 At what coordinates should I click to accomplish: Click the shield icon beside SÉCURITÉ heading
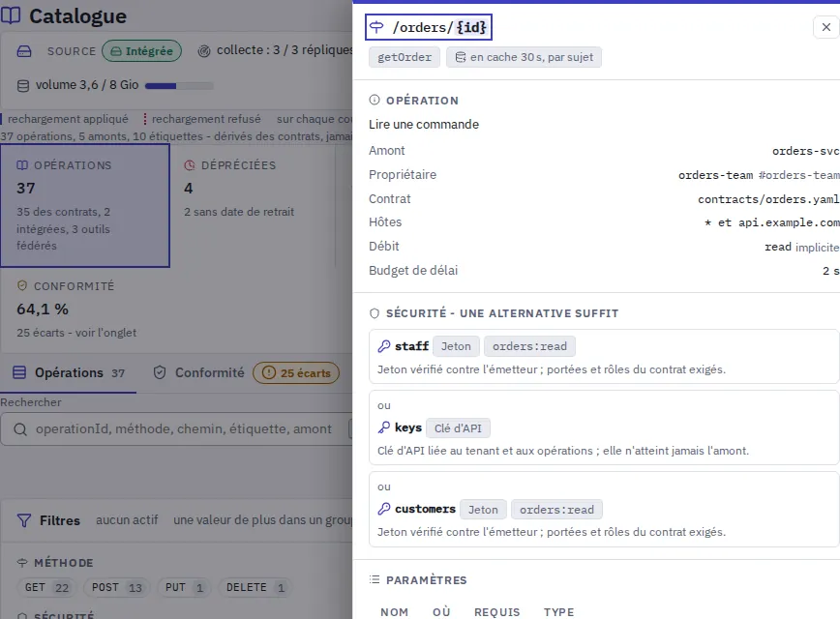pyautogui.click(x=375, y=313)
